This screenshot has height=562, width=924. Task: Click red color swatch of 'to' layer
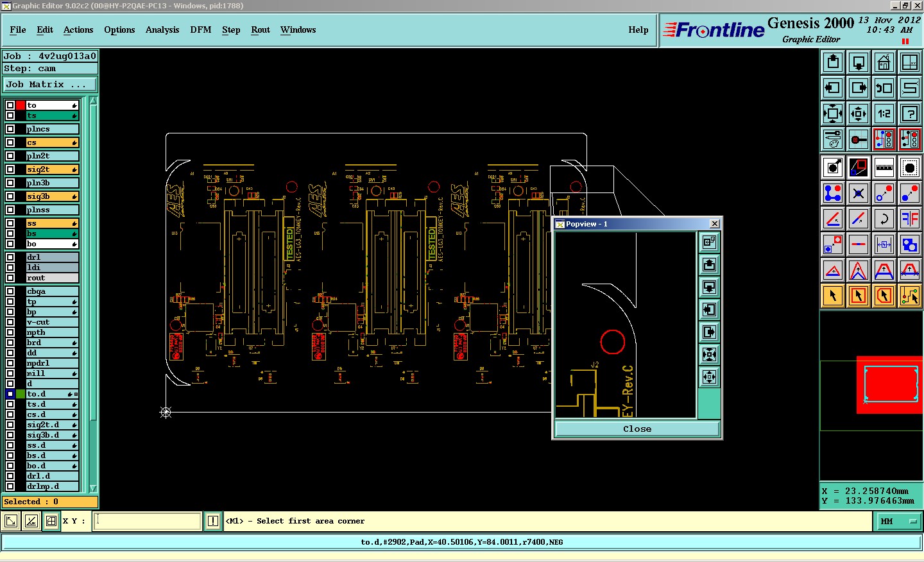(x=21, y=105)
